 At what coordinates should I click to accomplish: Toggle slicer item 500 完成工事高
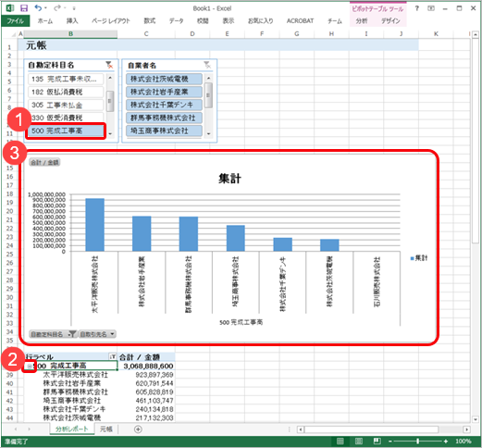[x=66, y=131]
